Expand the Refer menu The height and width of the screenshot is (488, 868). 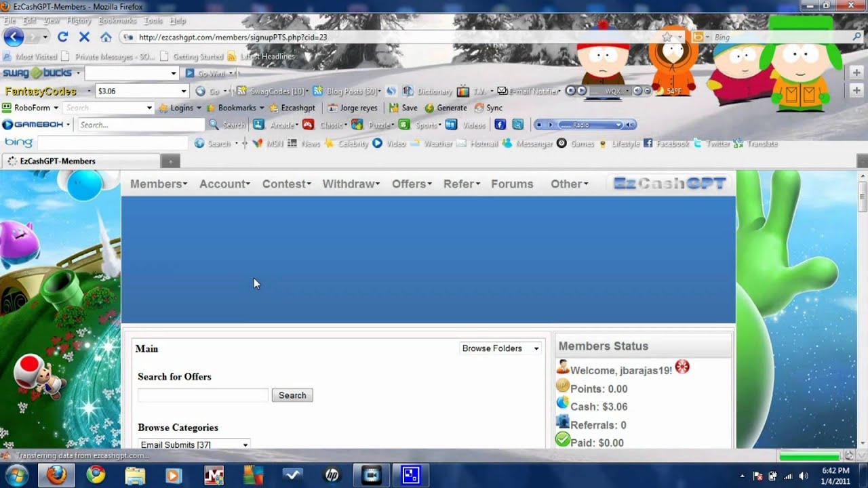(x=462, y=184)
